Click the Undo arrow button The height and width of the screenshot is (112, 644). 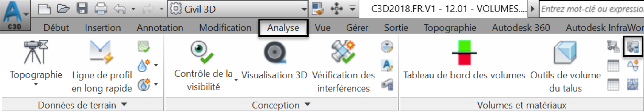[x=120, y=9]
